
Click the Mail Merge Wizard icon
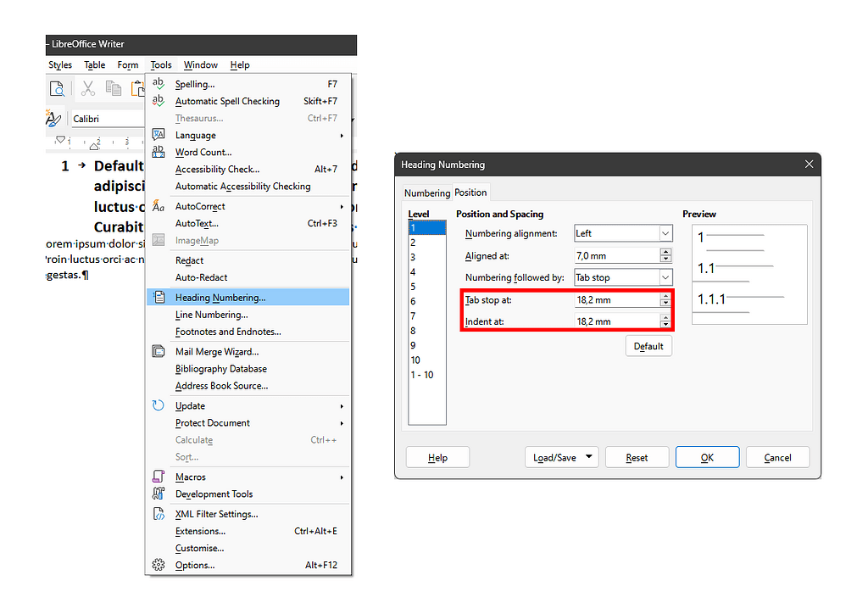[158, 351]
